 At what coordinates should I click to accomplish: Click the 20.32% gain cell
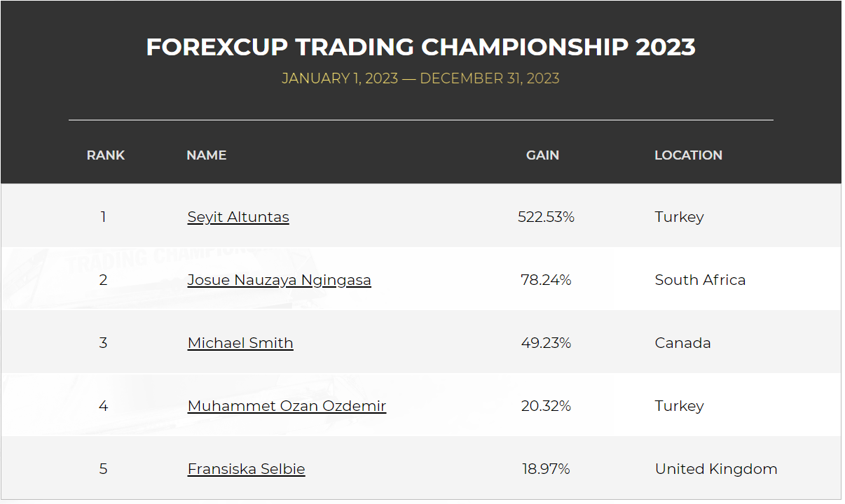click(x=546, y=406)
